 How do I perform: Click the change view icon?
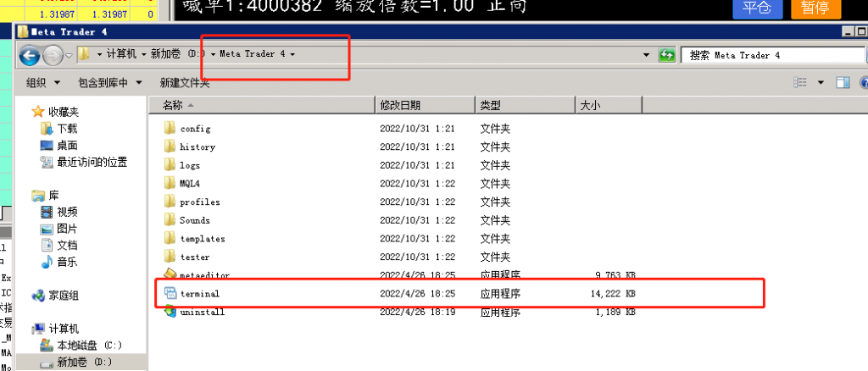(800, 82)
